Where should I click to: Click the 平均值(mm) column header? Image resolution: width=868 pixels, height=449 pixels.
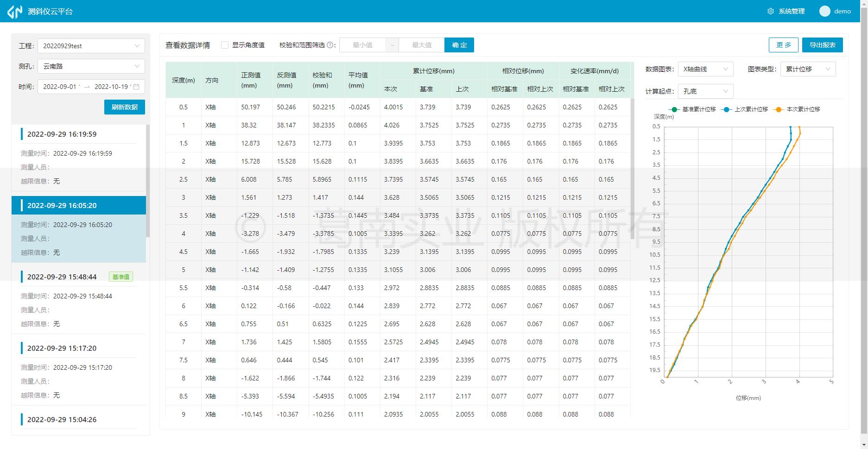click(362, 80)
